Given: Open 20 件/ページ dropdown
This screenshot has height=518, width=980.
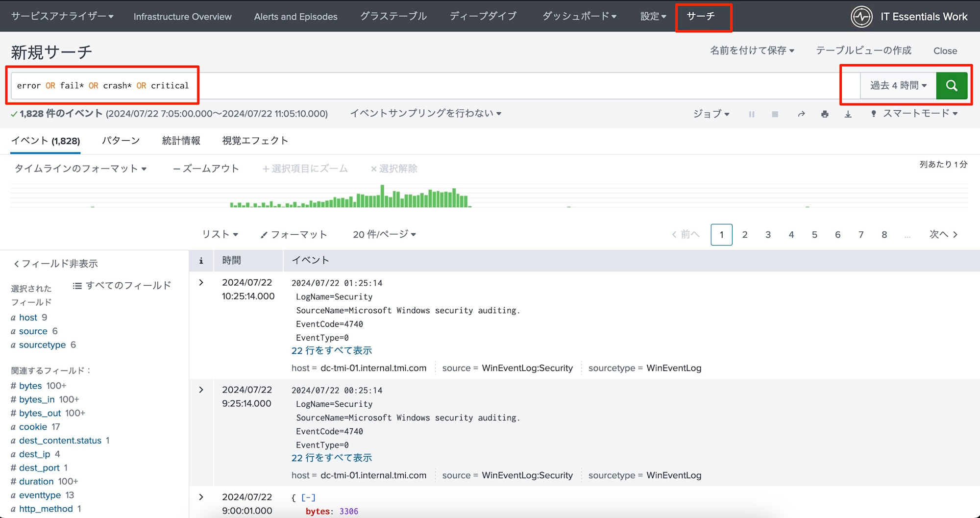Looking at the screenshot, I should pyautogui.click(x=384, y=234).
